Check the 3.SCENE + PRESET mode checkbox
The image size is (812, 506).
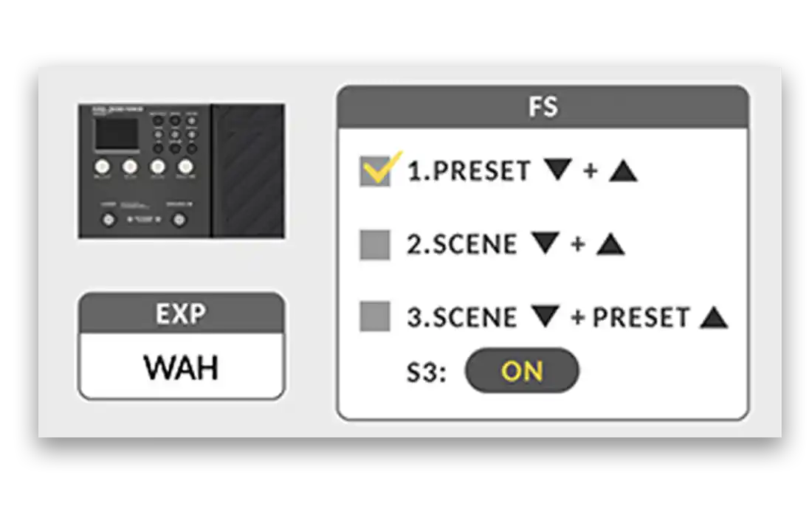375,318
